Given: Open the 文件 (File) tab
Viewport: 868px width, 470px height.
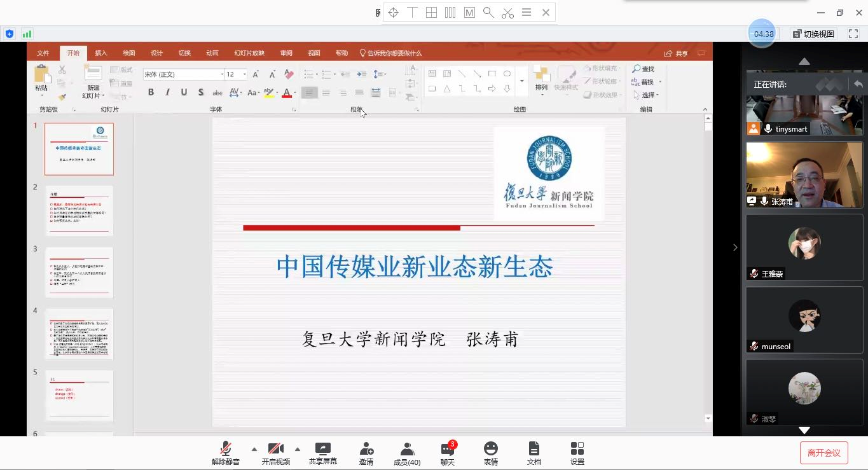Looking at the screenshot, I should 43,53.
